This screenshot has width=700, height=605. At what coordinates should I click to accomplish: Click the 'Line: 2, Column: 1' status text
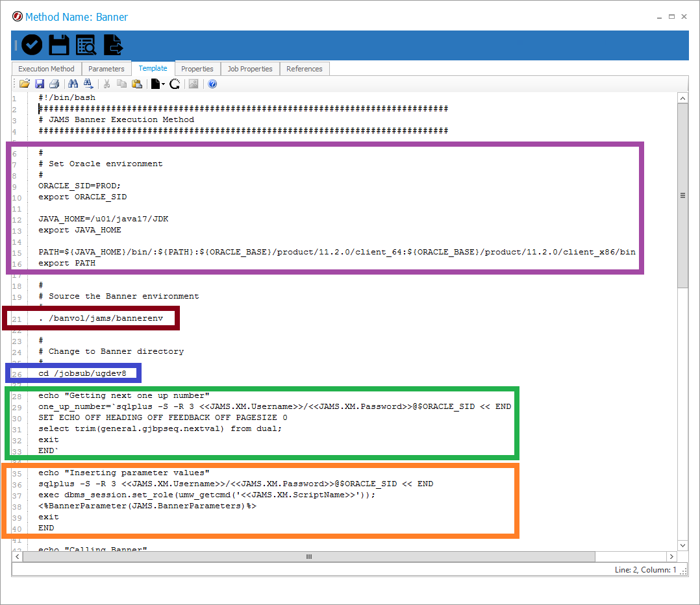point(645,570)
